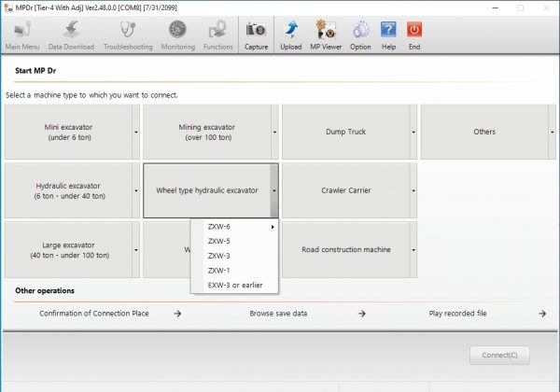Click the Wheel type hydraulic excavator button

(x=207, y=190)
